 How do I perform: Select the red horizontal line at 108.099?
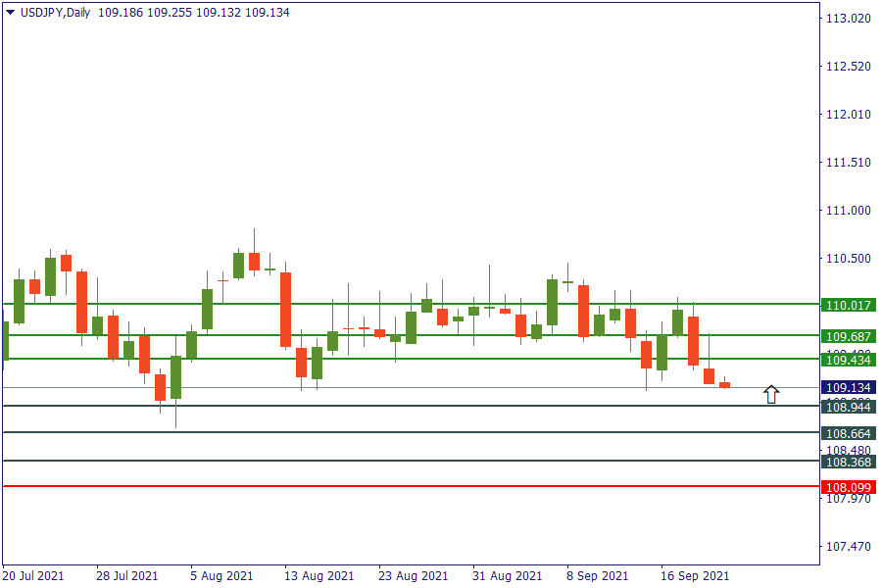click(x=412, y=486)
